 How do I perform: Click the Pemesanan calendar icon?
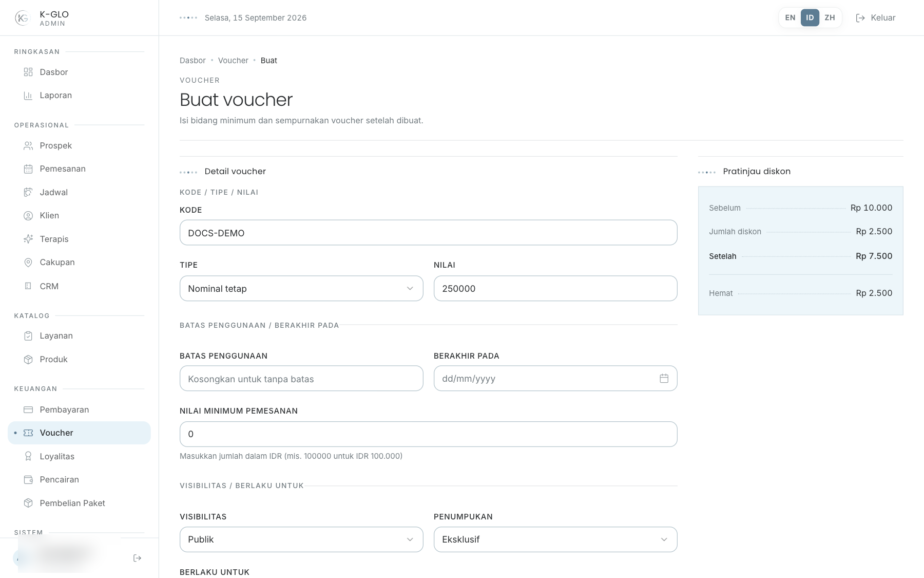pos(28,169)
